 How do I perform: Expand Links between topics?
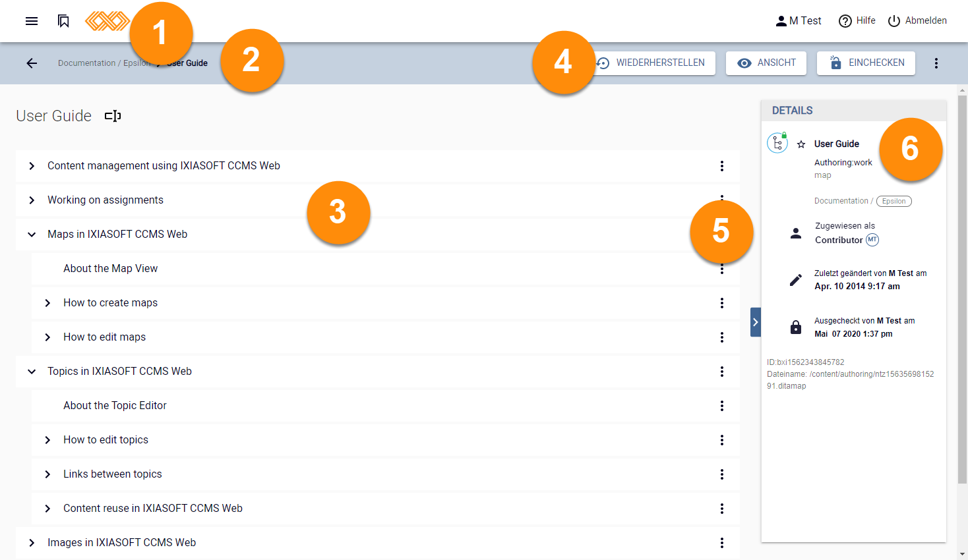coord(47,474)
